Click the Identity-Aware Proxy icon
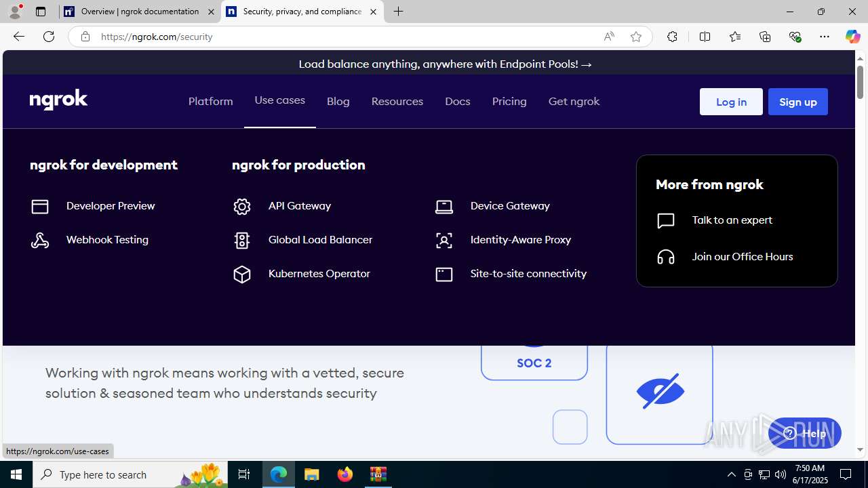868x488 pixels. coord(444,240)
